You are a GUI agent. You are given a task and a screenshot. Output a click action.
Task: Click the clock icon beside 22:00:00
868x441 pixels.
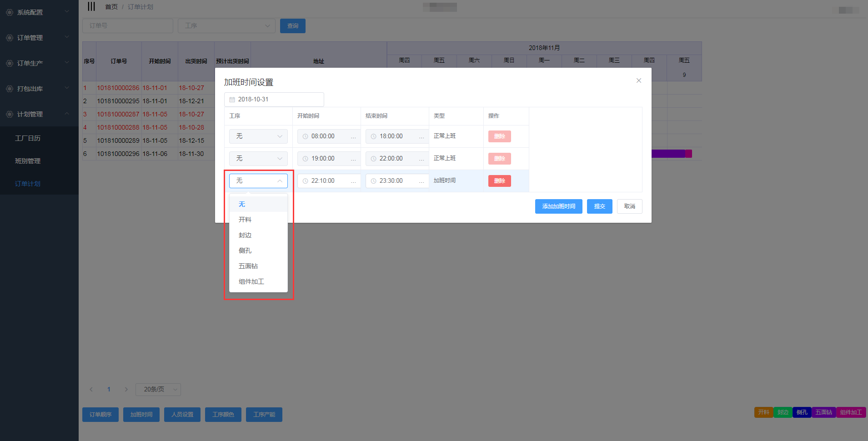373,159
